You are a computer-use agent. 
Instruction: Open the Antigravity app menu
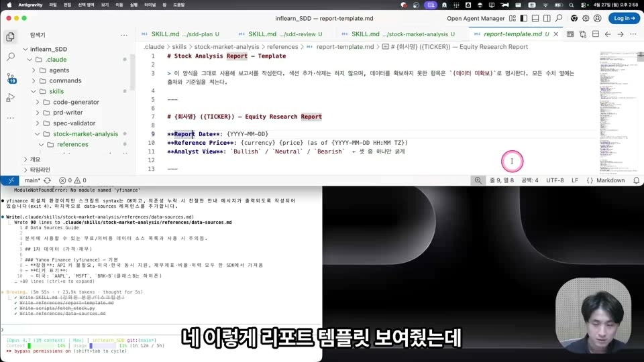point(30,5)
